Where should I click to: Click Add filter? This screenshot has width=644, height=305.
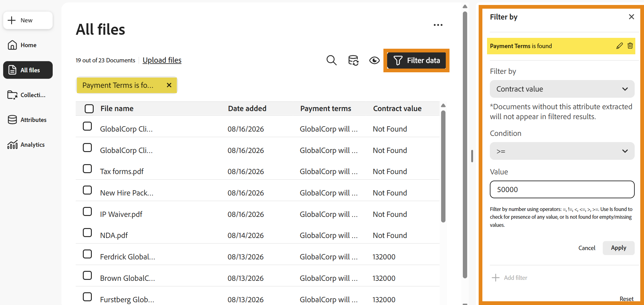coord(510,278)
